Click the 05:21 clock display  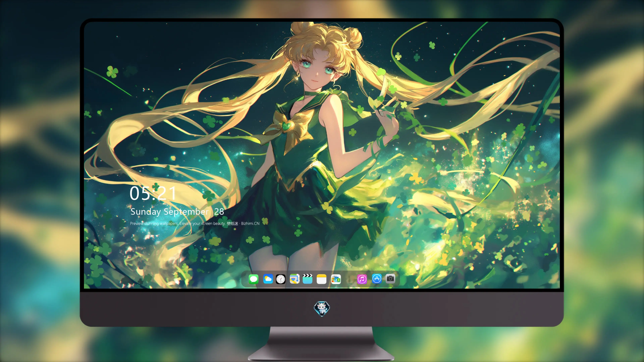(x=153, y=193)
